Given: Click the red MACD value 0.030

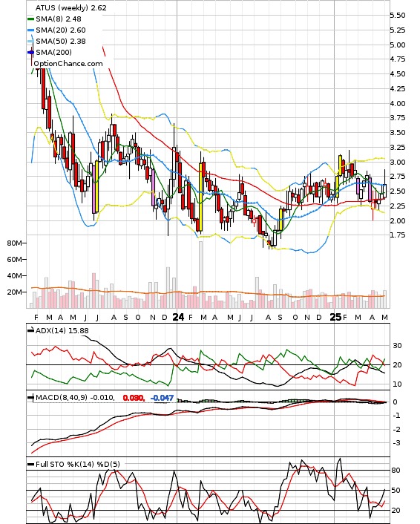Looking at the screenshot, I should [x=134, y=398].
